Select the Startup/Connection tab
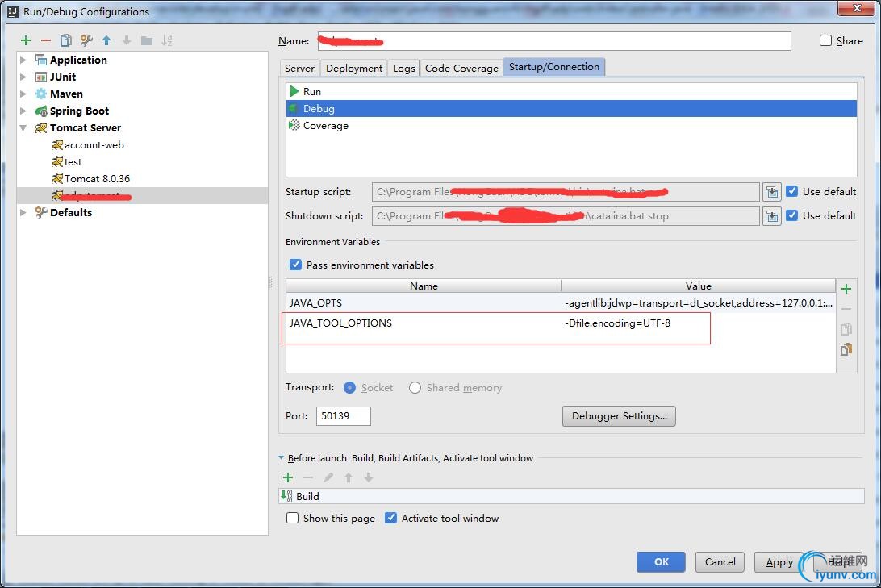This screenshot has height=588, width=881. pos(554,67)
